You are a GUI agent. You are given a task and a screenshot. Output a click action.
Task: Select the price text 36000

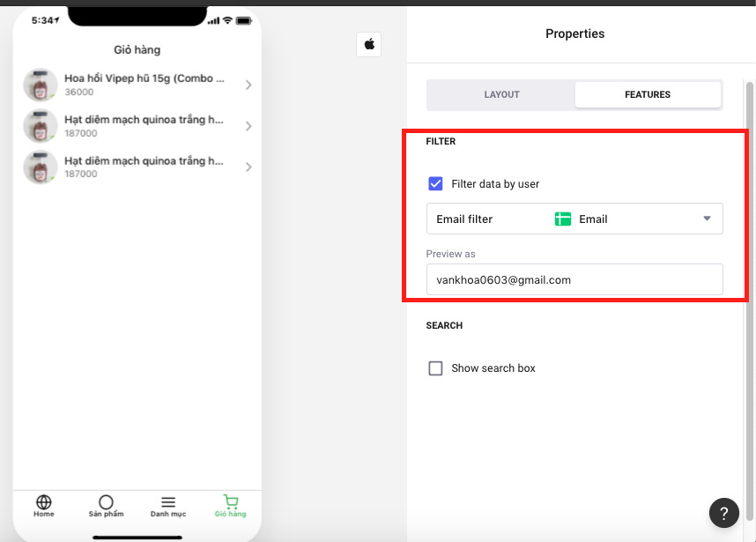(x=79, y=93)
